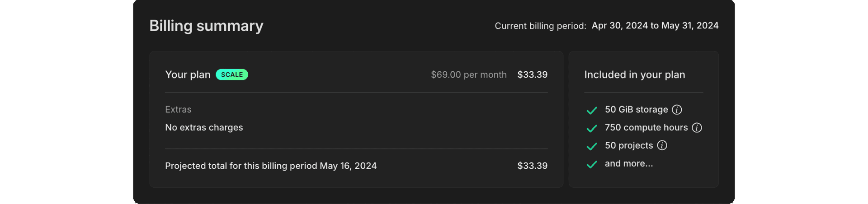Open the info tooltip for 750 compute hours
The image size is (868, 204).
(697, 128)
